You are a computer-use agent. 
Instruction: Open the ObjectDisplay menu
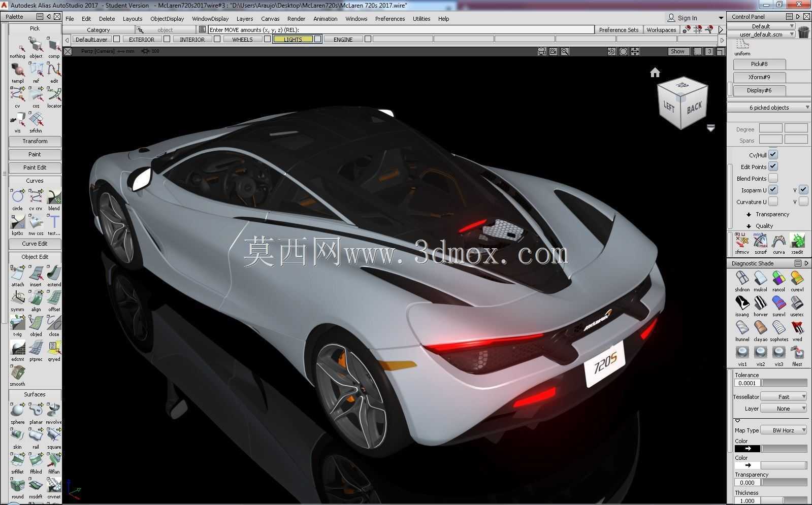click(167, 19)
